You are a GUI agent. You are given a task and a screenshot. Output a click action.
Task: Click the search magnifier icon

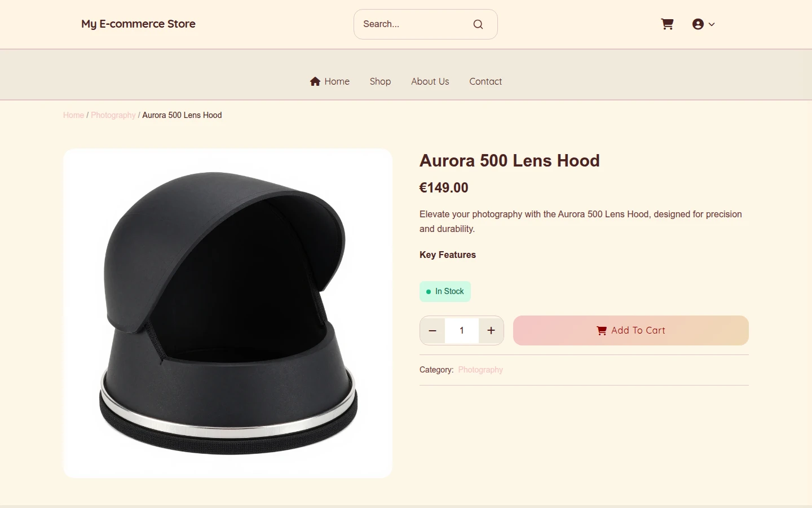tap(478, 24)
